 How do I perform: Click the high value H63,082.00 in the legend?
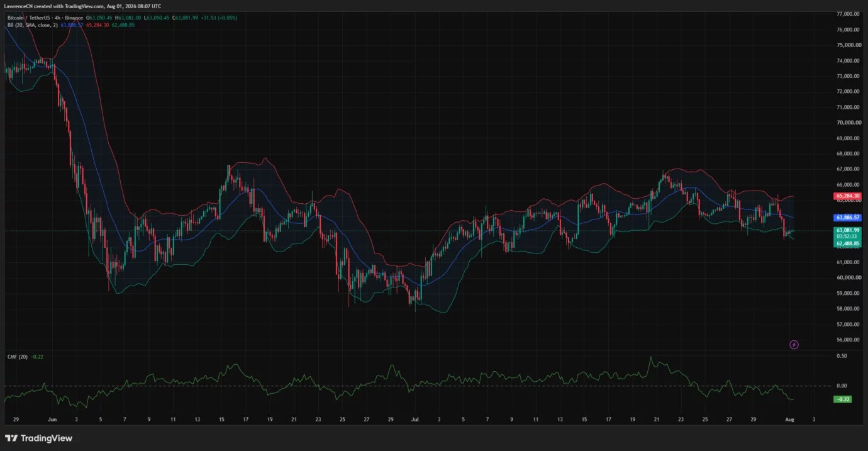128,18
